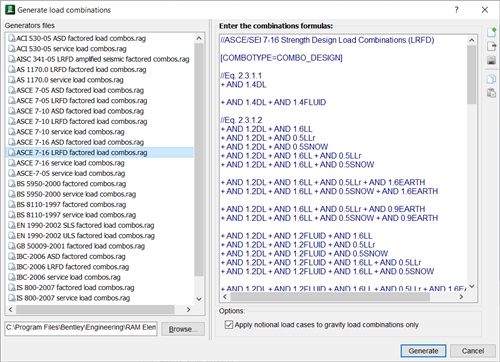Image resolution: width=500 pixels, height=362 pixels.
Task: Click the '+AND 1.4DL +AND 1.4FLUID' formula line
Action: point(273,102)
